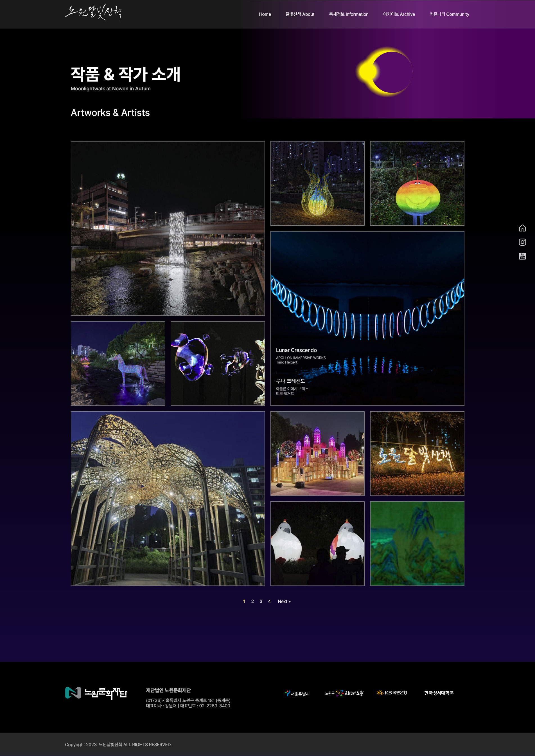Go to page 4 of gallery
The height and width of the screenshot is (756, 535).
[x=270, y=601]
